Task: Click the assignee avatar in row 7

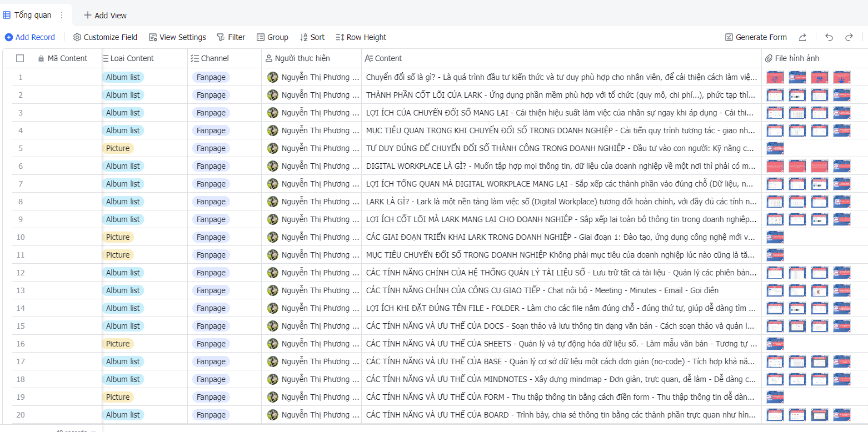Action: pyautogui.click(x=272, y=184)
